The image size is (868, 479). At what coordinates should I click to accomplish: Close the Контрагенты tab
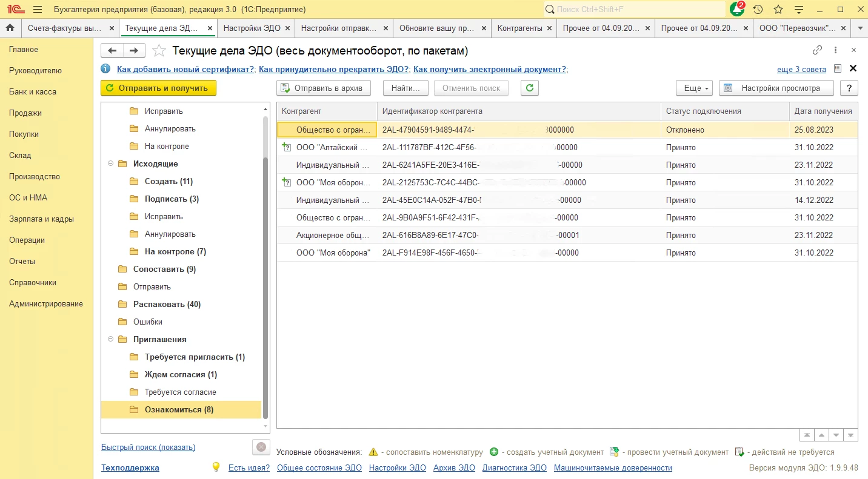[549, 28]
